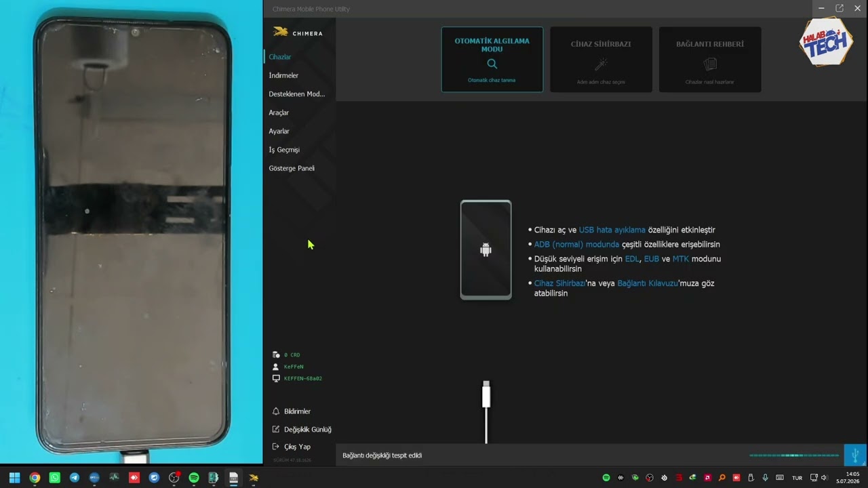
Task: Go to Ayarlar in the sidebar
Action: tap(279, 131)
